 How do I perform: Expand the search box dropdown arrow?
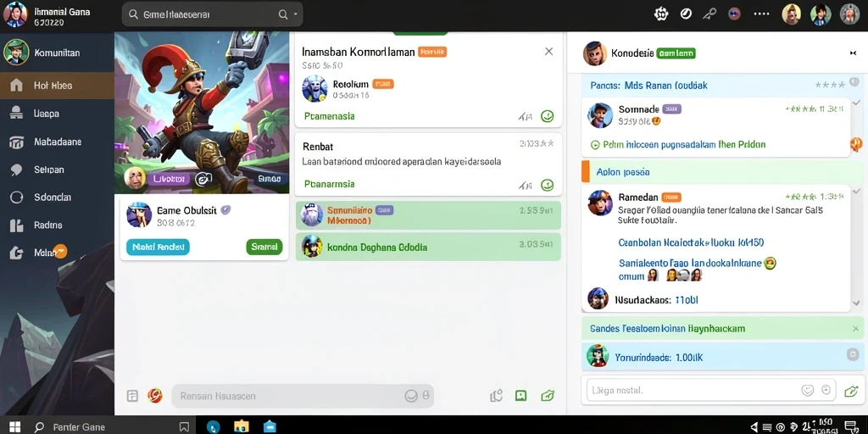pyautogui.click(x=296, y=15)
